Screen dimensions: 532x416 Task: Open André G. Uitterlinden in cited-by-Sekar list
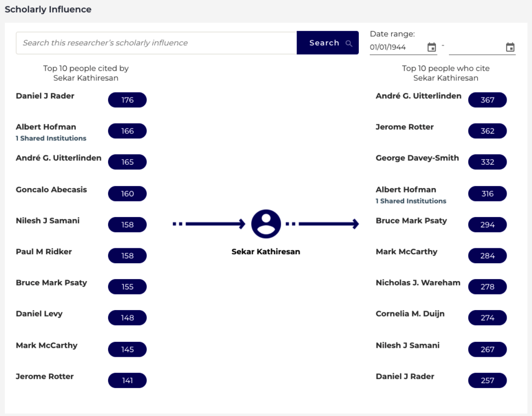tap(59, 158)
